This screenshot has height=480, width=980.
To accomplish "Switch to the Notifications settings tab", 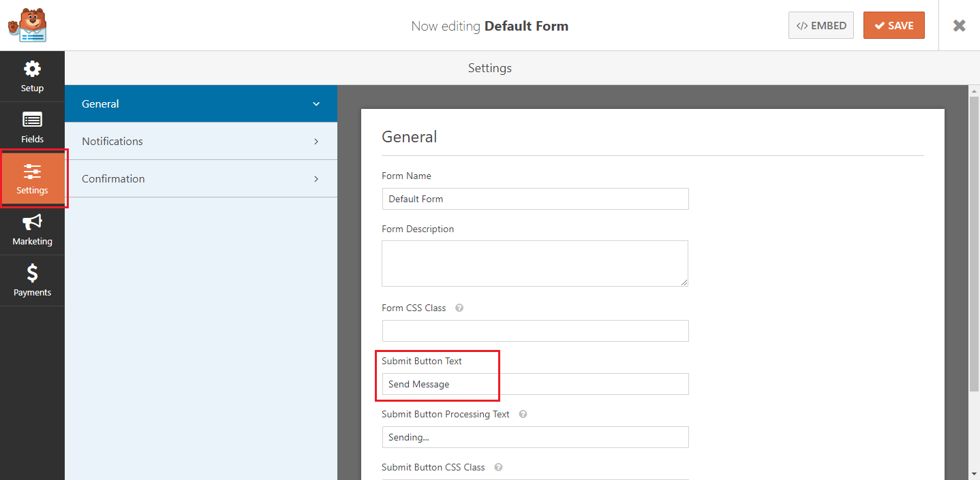I will 112,141.
